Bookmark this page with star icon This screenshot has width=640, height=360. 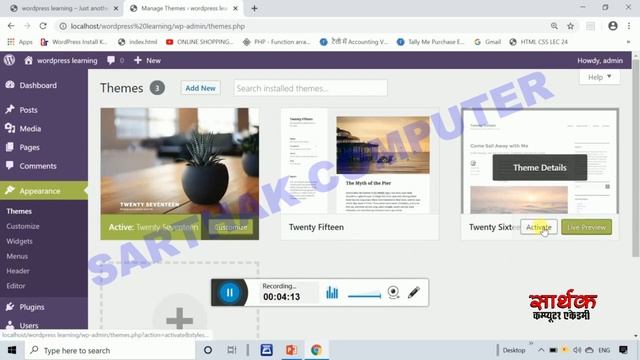pos(570,26)
